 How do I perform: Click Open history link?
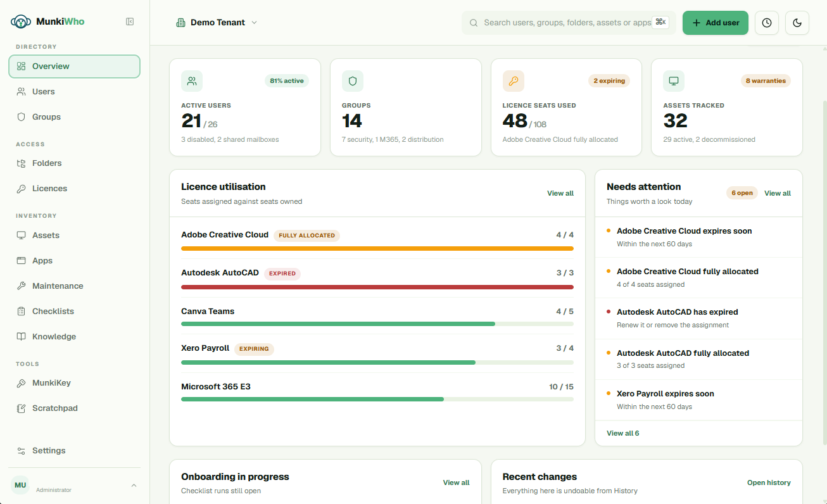[x=769, y=482]
